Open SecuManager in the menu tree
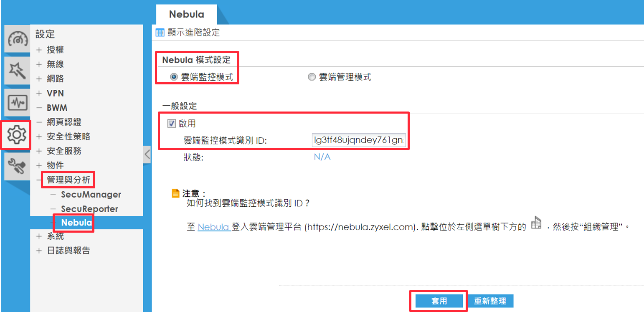 91,195
